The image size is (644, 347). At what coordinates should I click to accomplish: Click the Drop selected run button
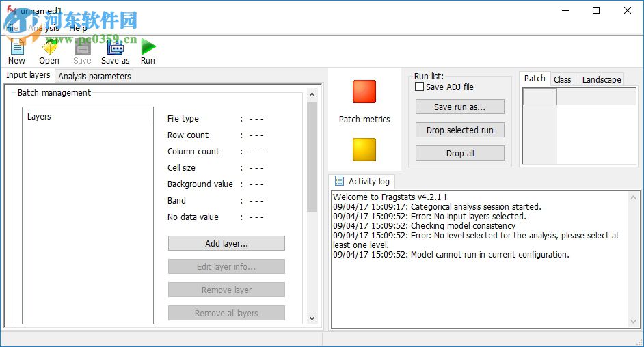click(x=460, y=130)
